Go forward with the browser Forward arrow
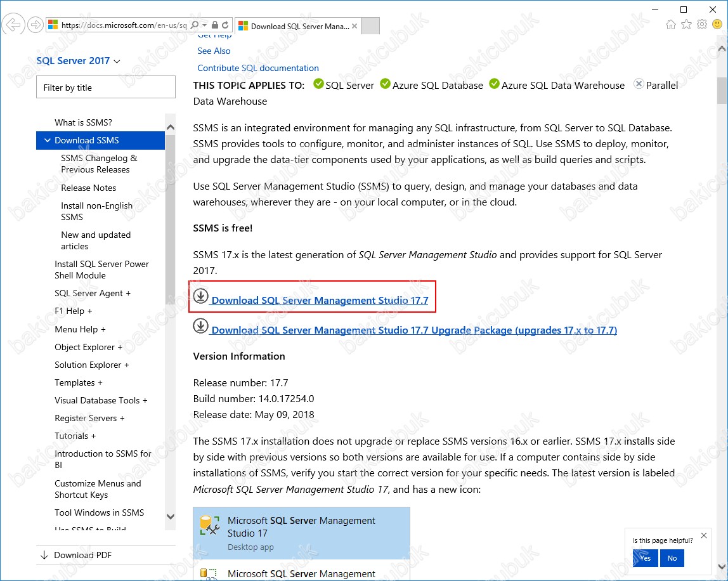Viewport: 728px width, 581px height. click(36, 25)
